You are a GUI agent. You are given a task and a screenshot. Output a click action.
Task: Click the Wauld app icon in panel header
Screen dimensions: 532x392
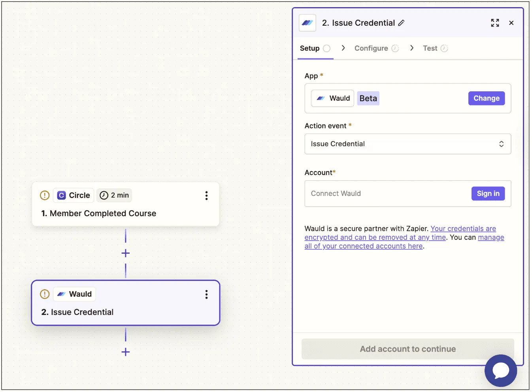(x=307, y=23)
